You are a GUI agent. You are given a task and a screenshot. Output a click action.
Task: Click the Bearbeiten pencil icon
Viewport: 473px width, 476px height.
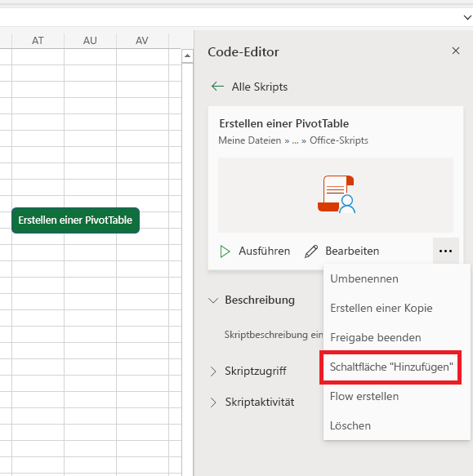pyautogui.click(x=311, y=251)
